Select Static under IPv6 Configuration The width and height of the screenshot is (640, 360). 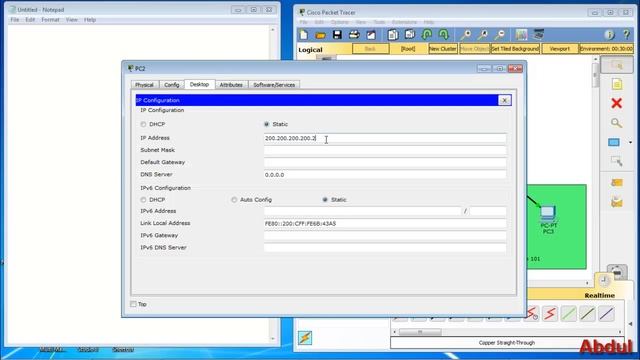[325, 200]
